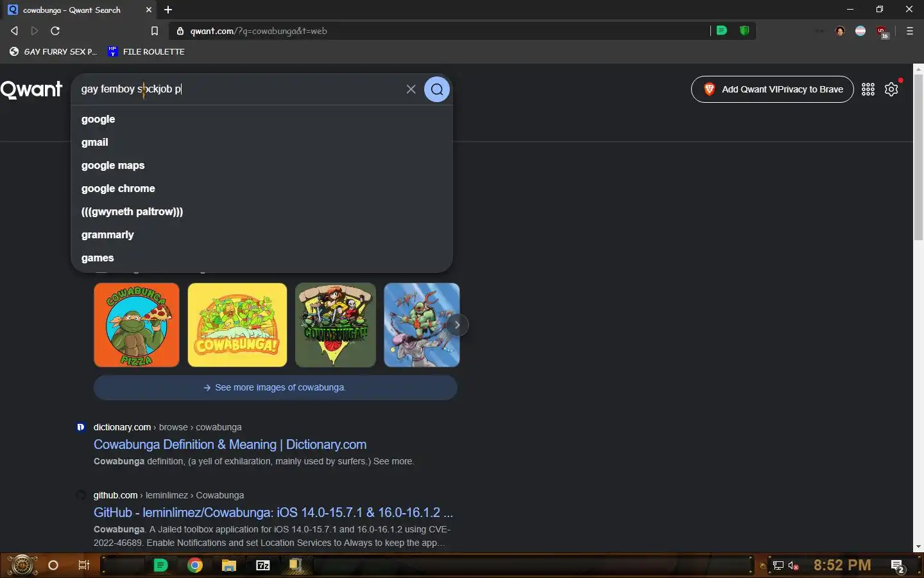Open the uBlock Origin extension with badge 16
Image resolution: width=924 pixels, height=578 pixels.
[x=882, y=31]
